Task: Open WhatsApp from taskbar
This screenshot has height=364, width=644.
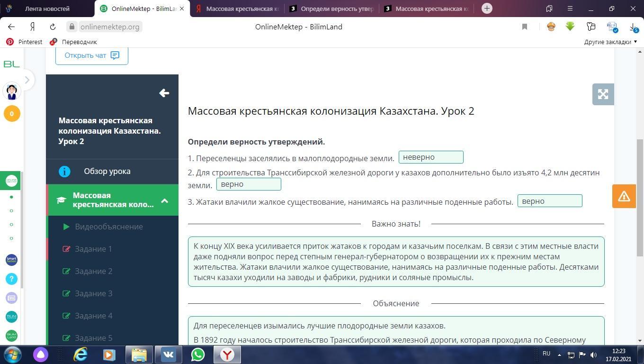Action: (x=198, y=355)
